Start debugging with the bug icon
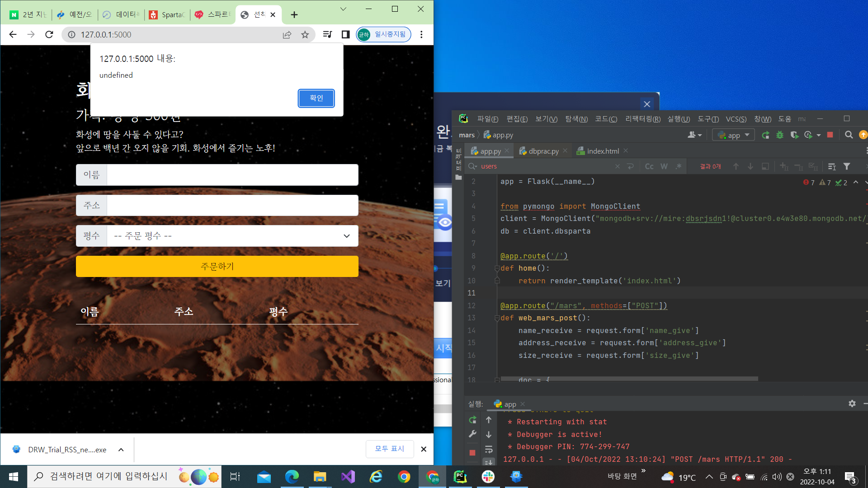This screenshot has height=488, width=868. click(x=780, y=135)
